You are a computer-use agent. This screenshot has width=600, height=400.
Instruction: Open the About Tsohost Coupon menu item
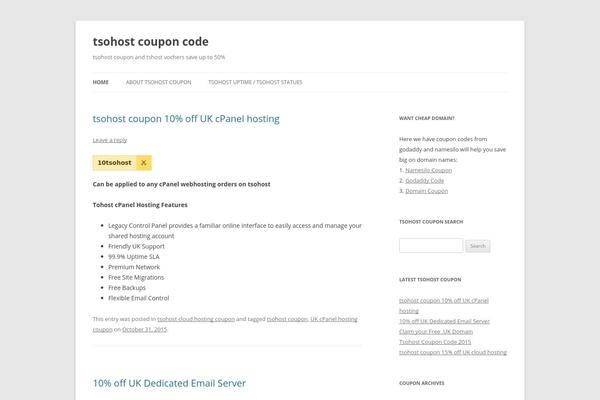158,82
